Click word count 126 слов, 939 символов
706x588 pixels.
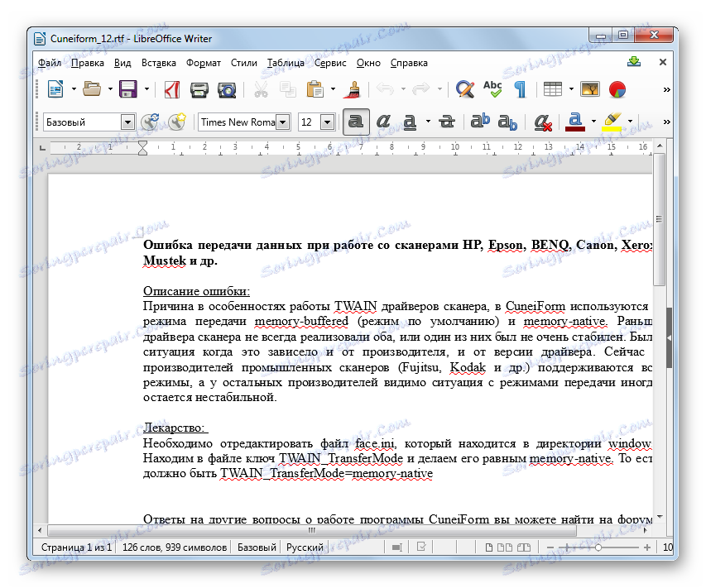tap(175, 547)
